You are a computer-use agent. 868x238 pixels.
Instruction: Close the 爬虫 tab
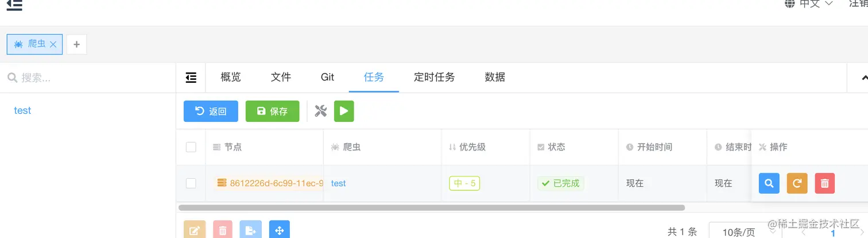click(53, 44)
